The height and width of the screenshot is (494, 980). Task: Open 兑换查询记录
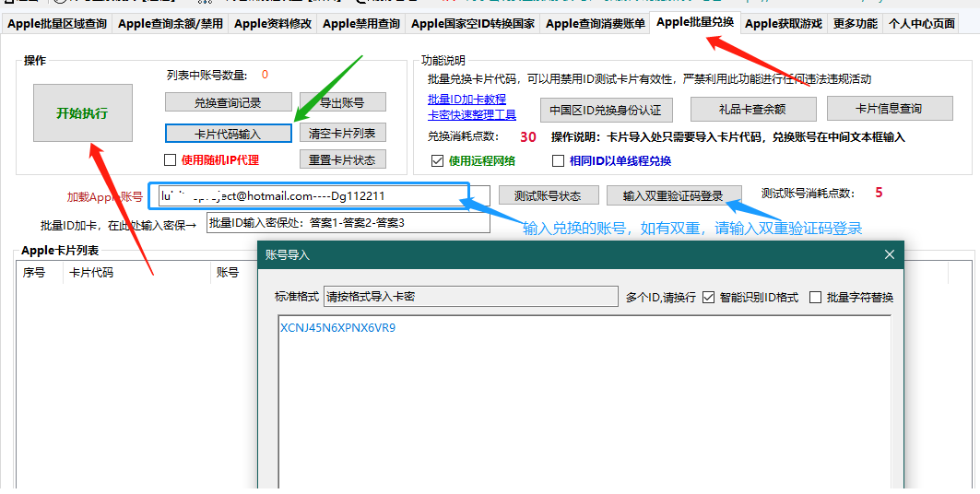(228, 102)
